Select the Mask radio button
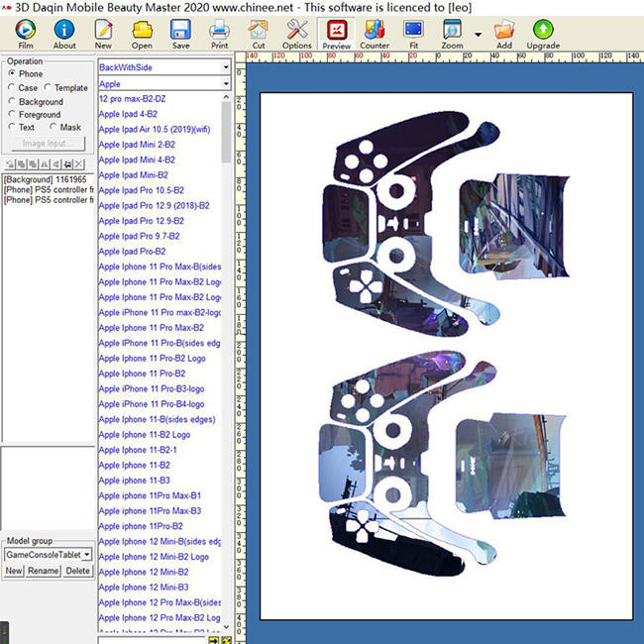Screen dimensions: 644x644 pos(53,128)
